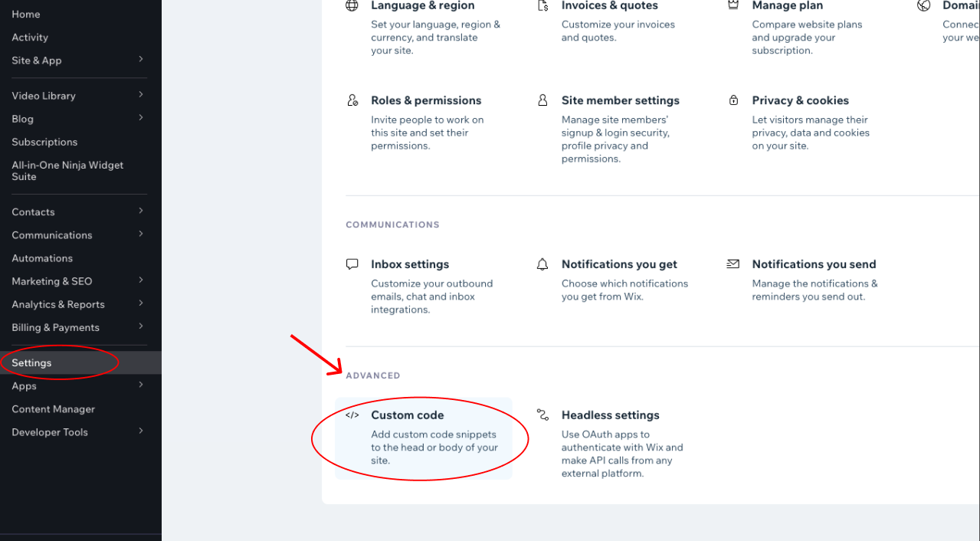The height and width of the screenshot is (541, 980).
Task: Open Content Manager in the sidebar
Action: coord(54,409)
